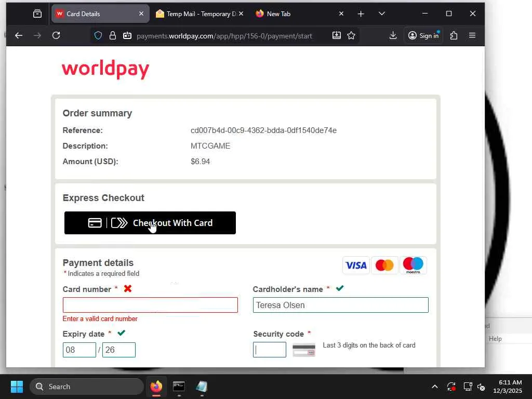Screen dimensions: 532x399
Task: Click Checkout With Card button
Action: [x=150, y=223]
